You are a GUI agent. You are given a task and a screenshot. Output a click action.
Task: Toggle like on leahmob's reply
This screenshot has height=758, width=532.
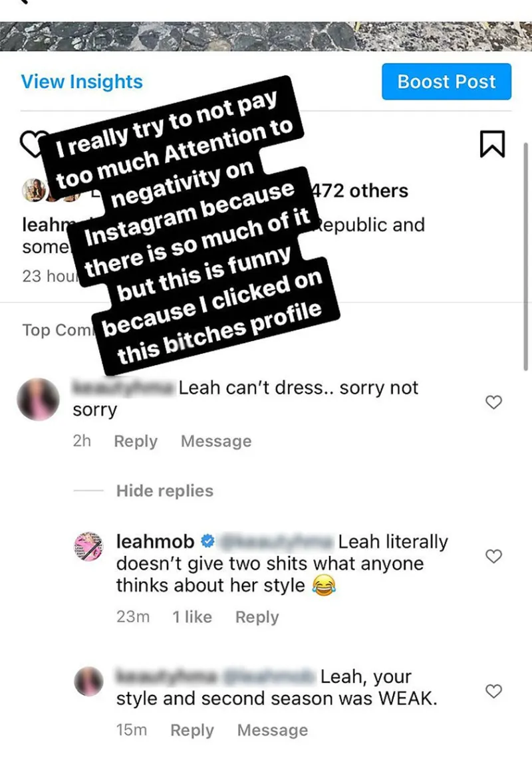pos(493,557)
